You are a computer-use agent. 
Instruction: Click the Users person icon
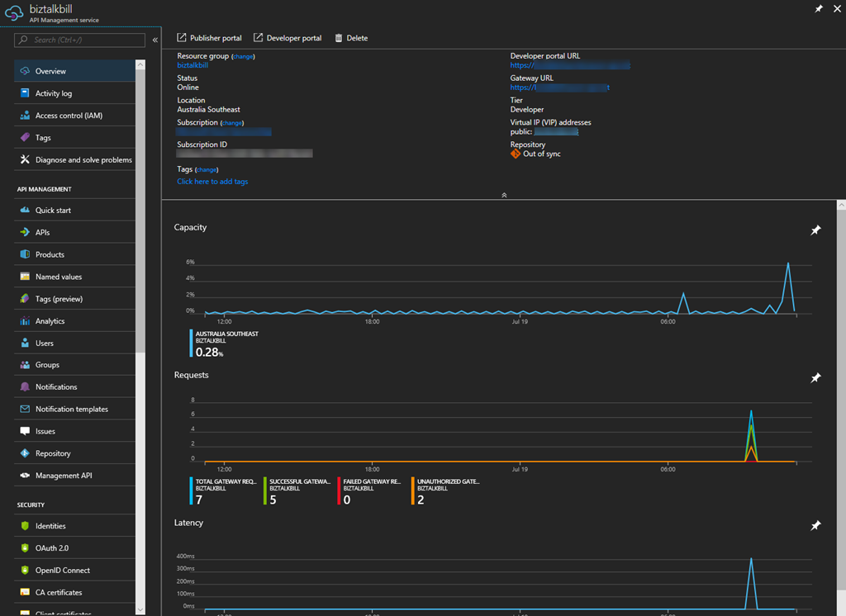tap(25, 343)
